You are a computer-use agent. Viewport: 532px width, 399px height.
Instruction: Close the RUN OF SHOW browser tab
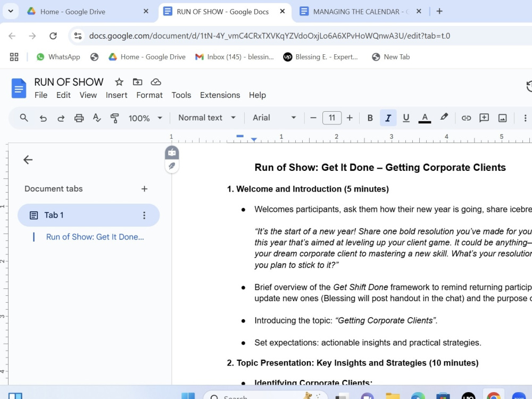click(x=282, y=11)
